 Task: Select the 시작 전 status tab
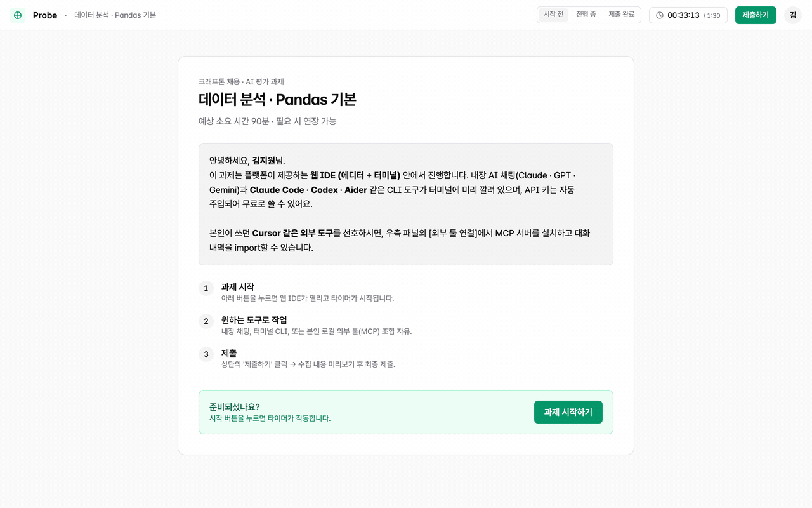coord(554,15)
